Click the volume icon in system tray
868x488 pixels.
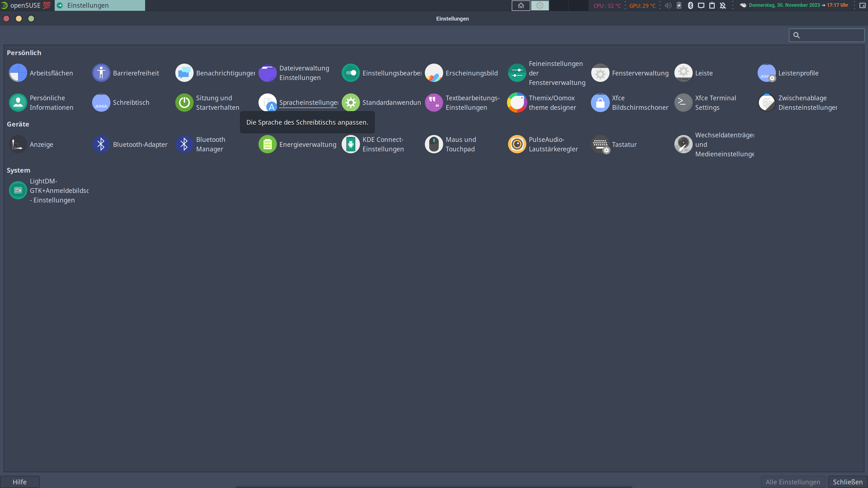[668, 5]
